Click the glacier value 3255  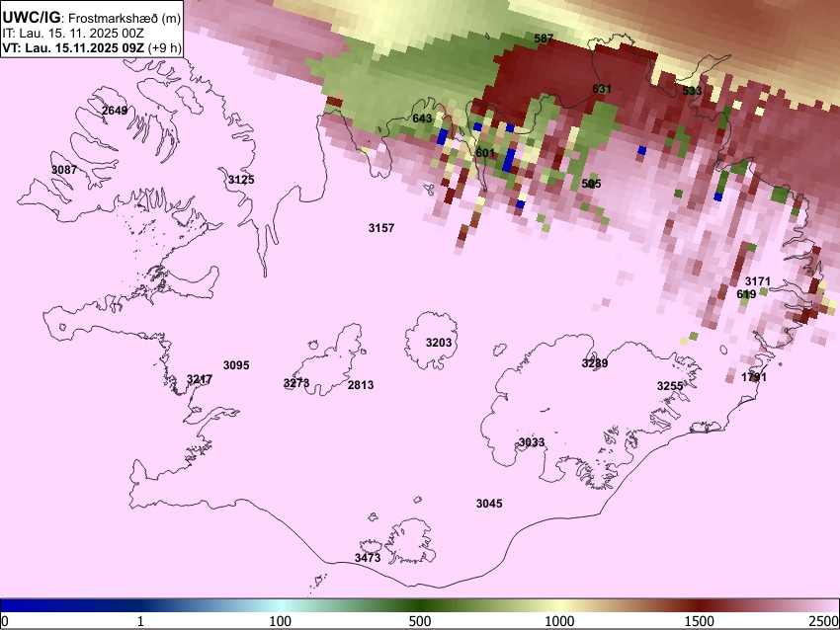point(670,386)
